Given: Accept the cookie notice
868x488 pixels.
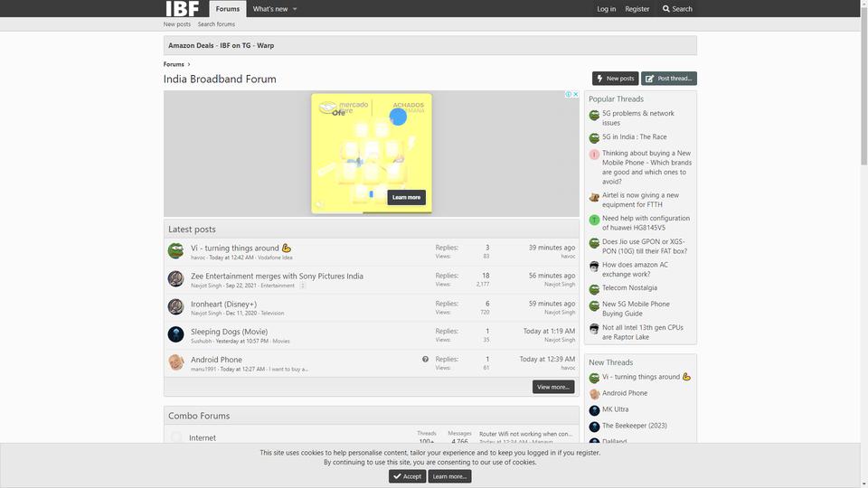Looking at the screenshot, I should tap(408, 476).
